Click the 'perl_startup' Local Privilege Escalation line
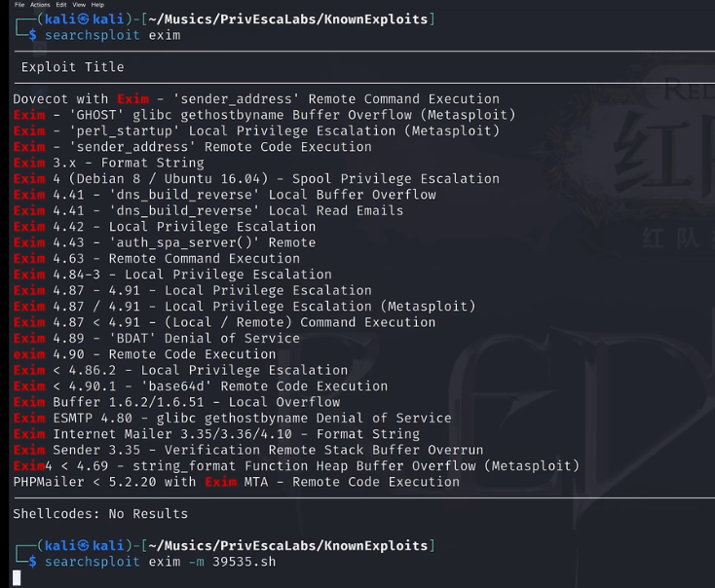Viewport: 715px width, 588px height. tap(256, 130)
